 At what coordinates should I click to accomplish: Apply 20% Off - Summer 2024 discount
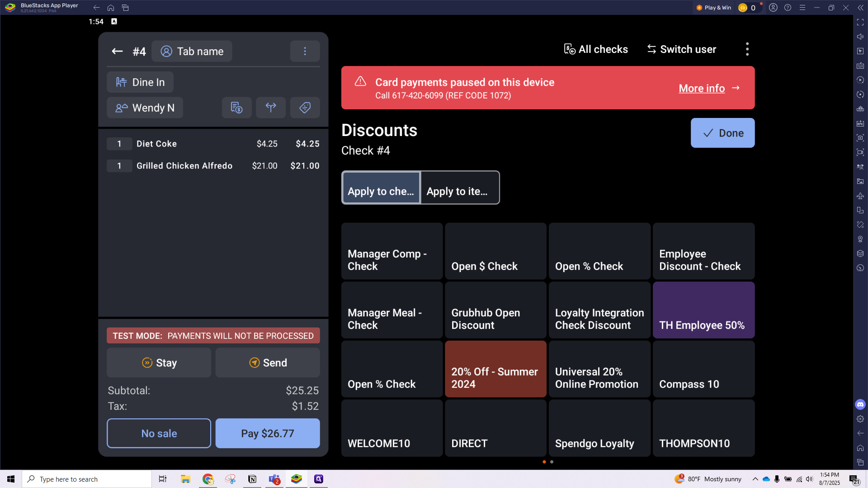[495, 369]
